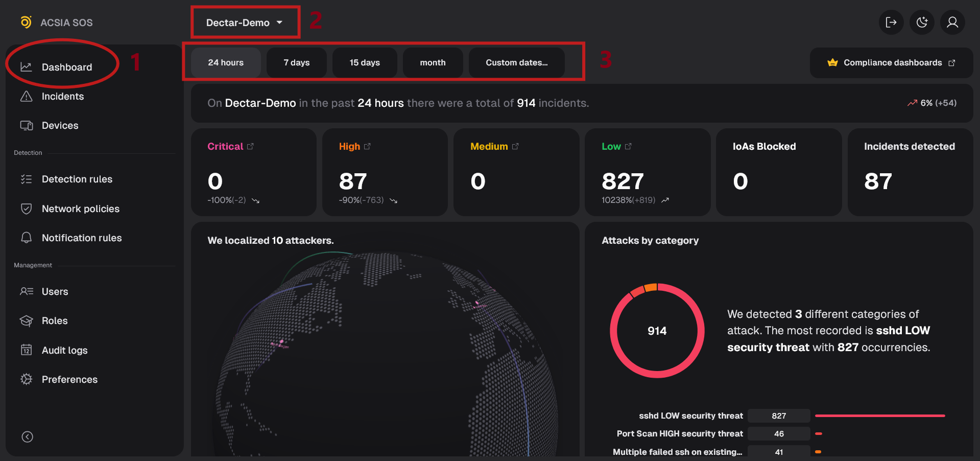Select the 24 hours time range
This screenshot has width=980, height=461.
pos(226,62)
